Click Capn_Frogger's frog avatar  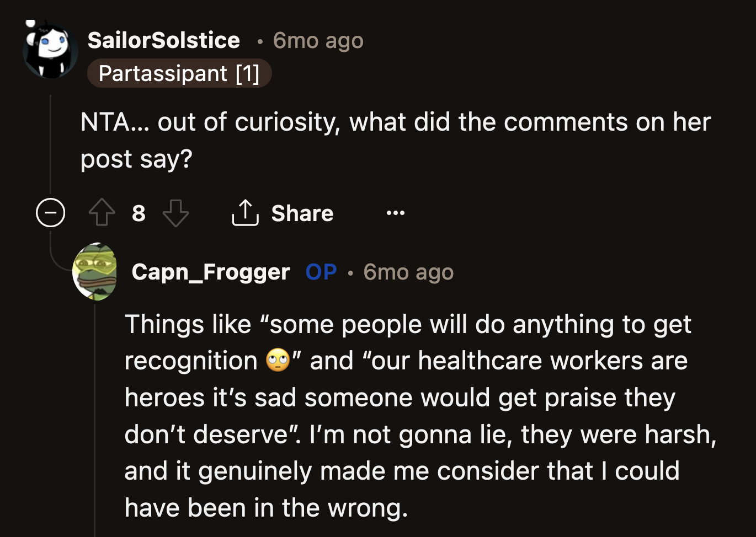[95, 272]
